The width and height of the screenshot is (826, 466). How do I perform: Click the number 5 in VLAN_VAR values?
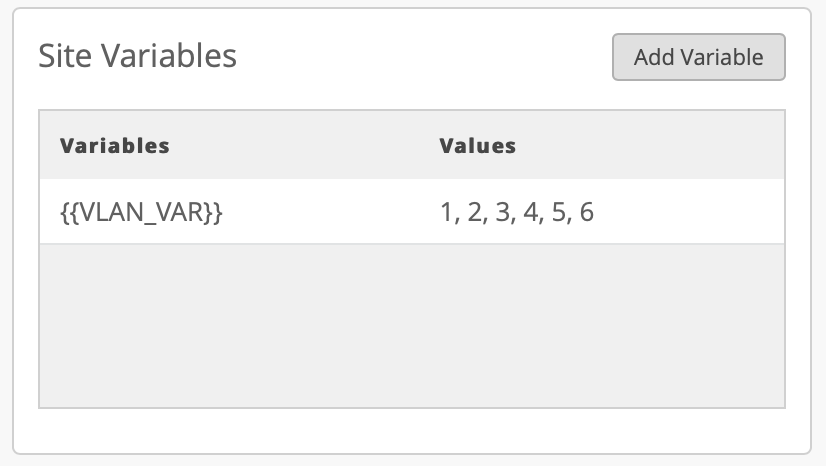click(x=559, y=212)
